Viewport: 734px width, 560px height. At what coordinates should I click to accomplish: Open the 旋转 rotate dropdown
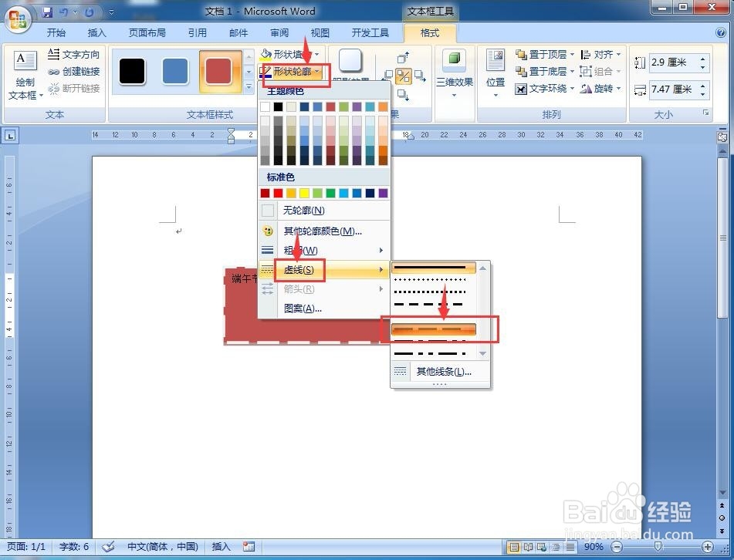(x=601, y=89)
